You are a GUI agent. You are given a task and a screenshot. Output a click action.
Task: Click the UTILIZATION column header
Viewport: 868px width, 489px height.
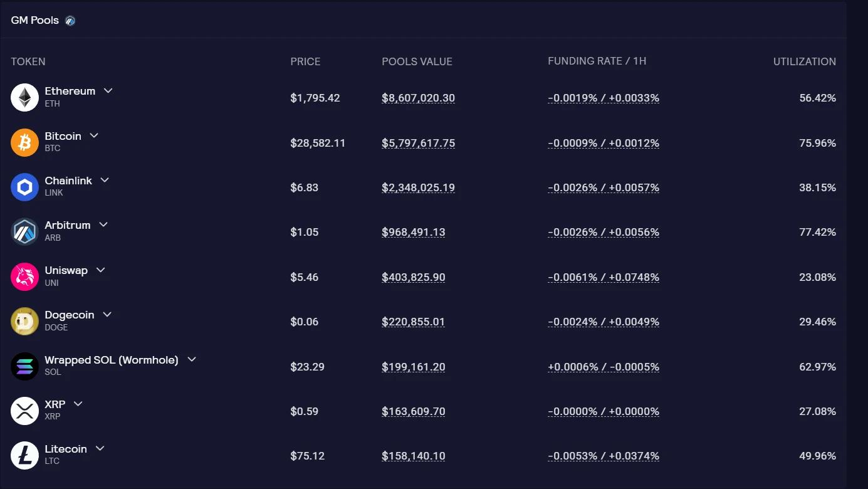point(804,61)
